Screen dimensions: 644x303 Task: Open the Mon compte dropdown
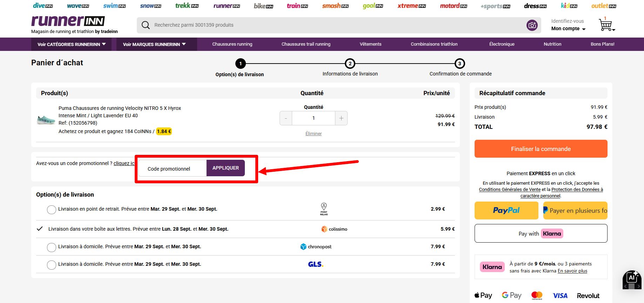point(568,29)
